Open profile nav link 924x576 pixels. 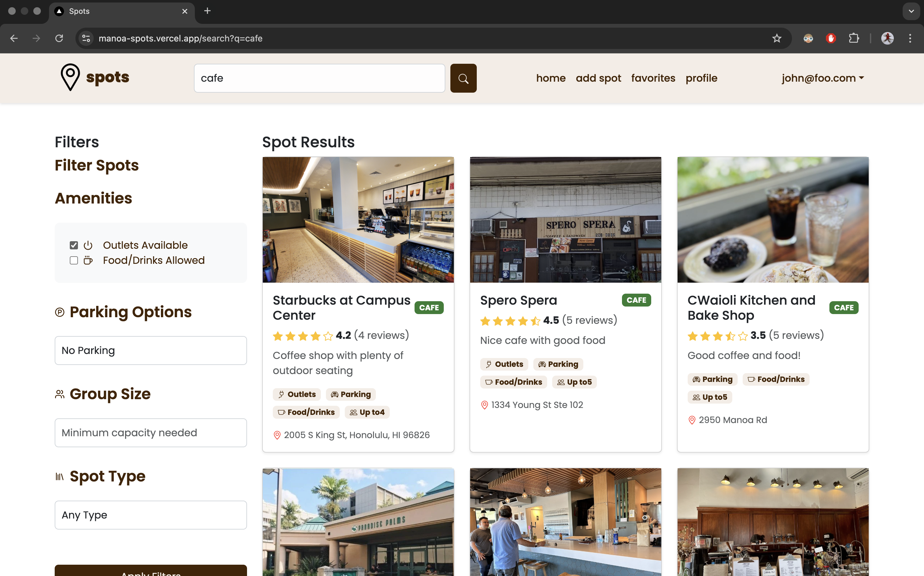[x=701, y=78]
